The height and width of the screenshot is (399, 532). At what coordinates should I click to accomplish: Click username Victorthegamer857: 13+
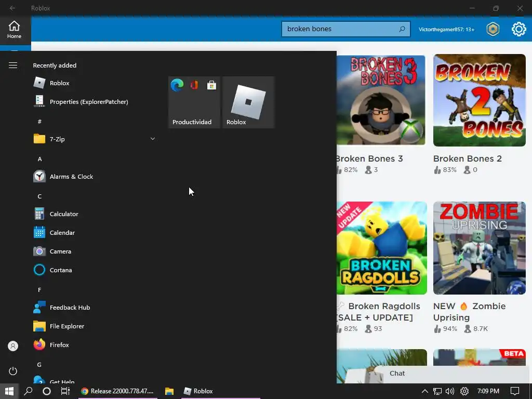446,30
